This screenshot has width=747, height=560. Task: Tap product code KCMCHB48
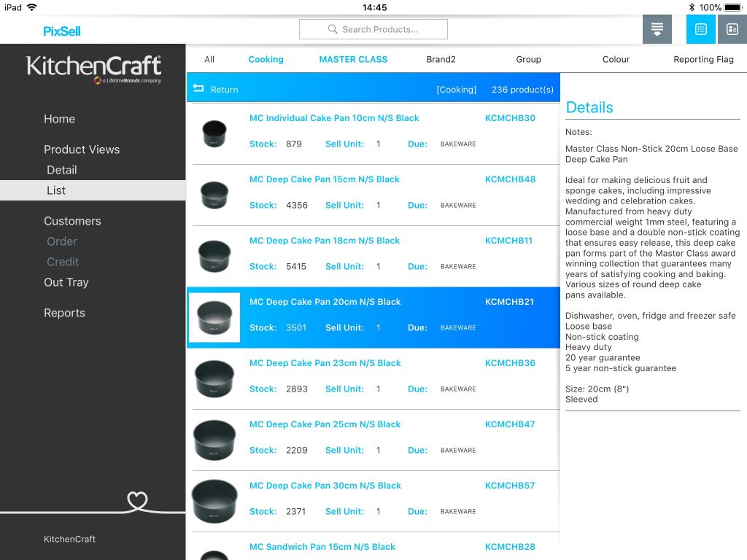(510, 179)
